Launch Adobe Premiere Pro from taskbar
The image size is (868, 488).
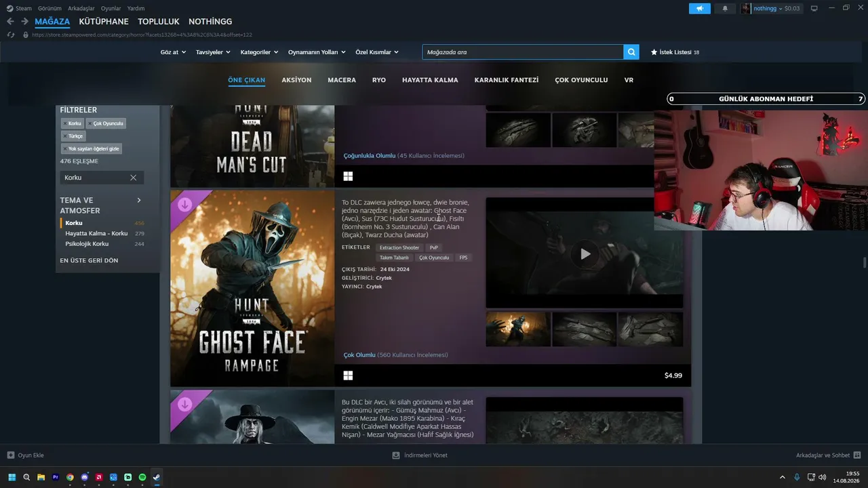pyautogui.click(x=56, y=477)
